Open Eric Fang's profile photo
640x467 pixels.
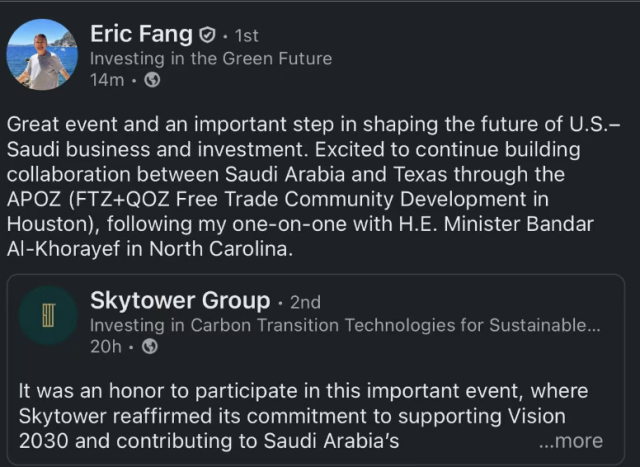(x=42, y=55)
